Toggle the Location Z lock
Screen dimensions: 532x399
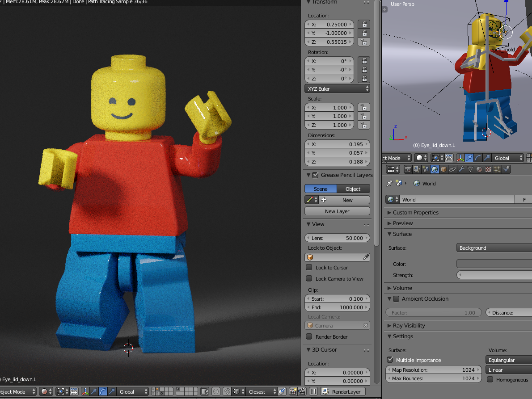tap(364, 42)
